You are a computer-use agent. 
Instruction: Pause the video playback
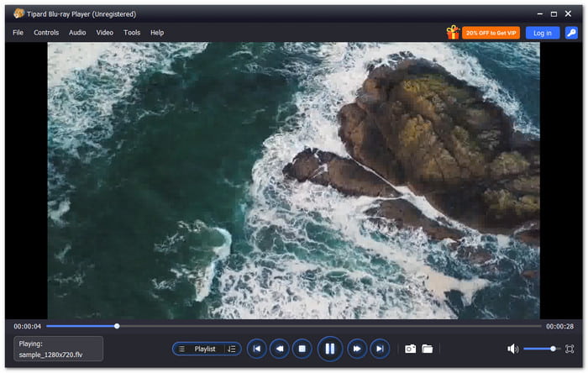click(329, 349)
